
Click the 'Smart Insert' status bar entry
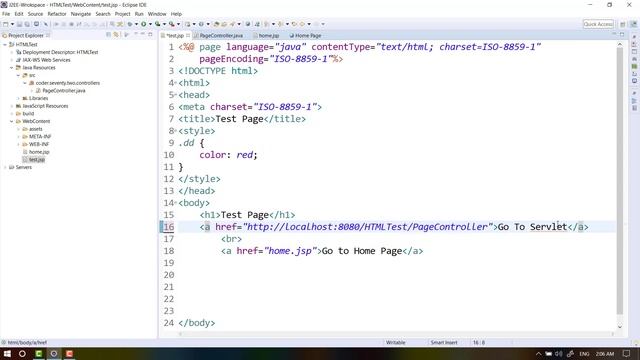(x=444, y=343)
